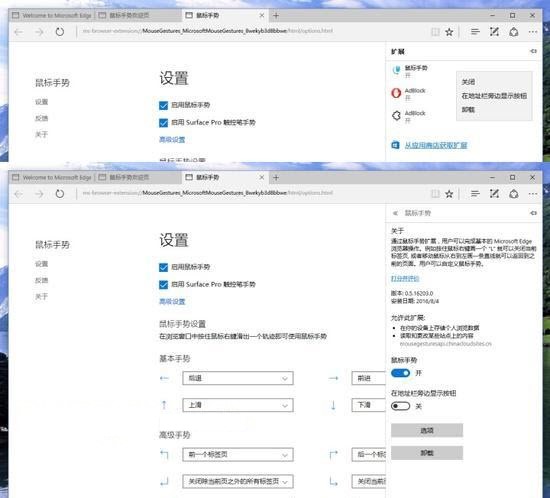Image resolution: width=550 pixels, height=498 pixels.
Task: Click the favorites star in the top window
Action: pyautogui.click(x=449, y=32)
